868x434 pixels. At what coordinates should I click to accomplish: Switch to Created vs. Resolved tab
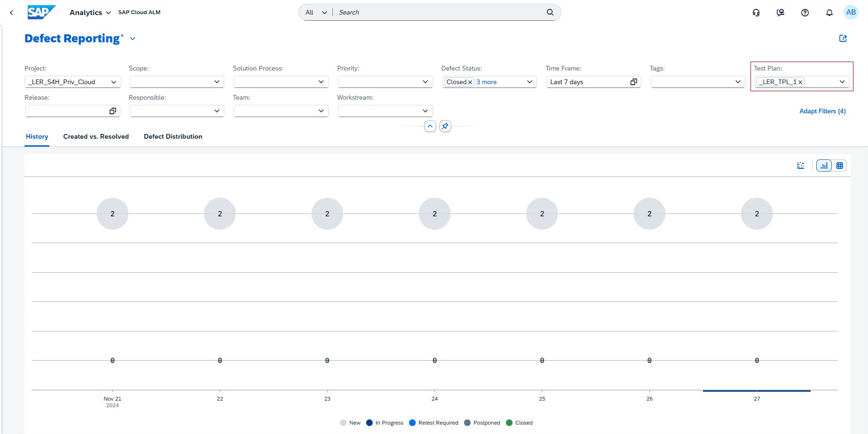tap(96, 136)
